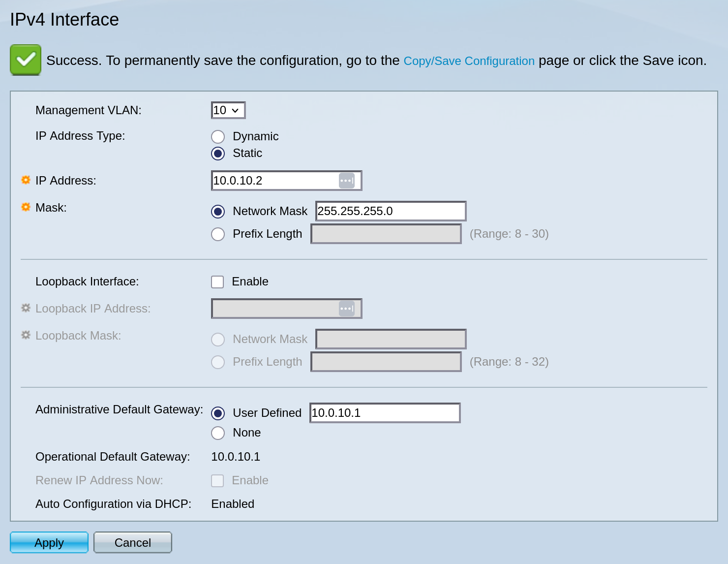Click the Prefix Length input field
This screenshot has height=564, width=728.
(386, 234)
